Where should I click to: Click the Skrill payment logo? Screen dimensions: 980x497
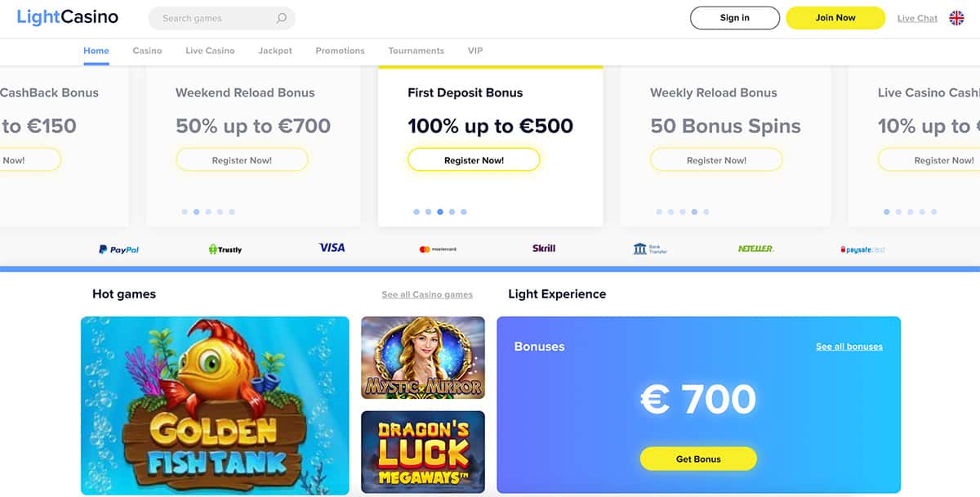click(x=544, y=248)
